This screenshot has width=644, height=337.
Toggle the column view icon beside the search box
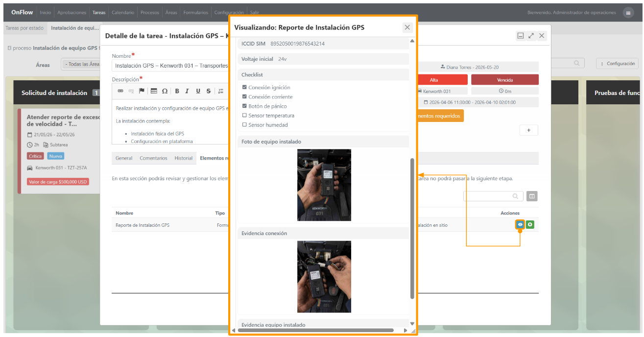(532, 196)
